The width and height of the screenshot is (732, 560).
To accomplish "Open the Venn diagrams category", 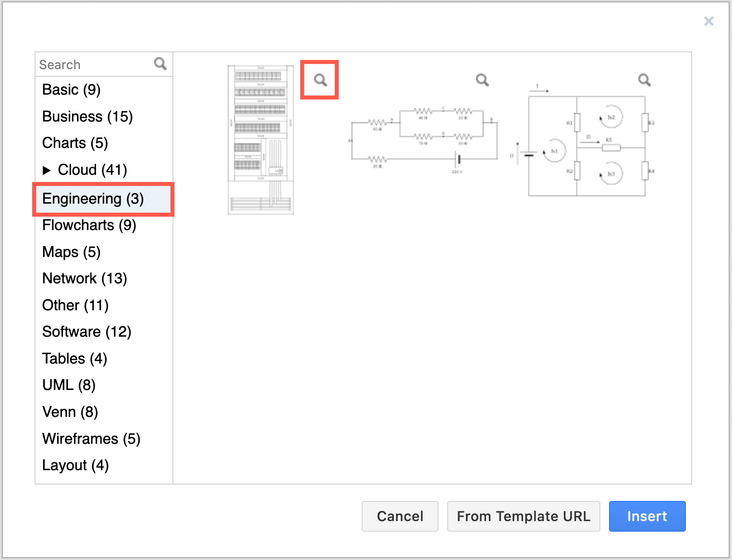I will coord(70,412).
